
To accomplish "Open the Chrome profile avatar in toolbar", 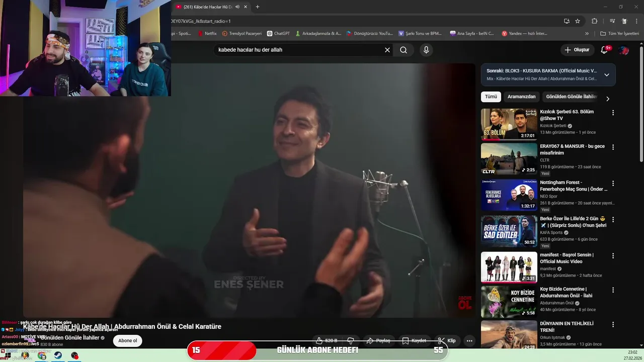I will (624, 21).
